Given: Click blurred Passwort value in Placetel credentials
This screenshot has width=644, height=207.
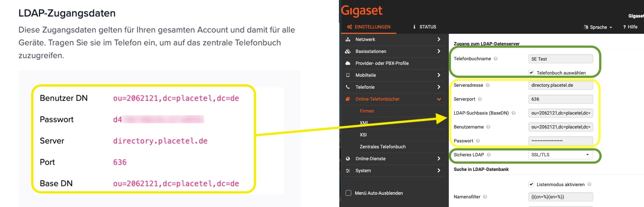Looking at the screenshot, I should 158,120.
